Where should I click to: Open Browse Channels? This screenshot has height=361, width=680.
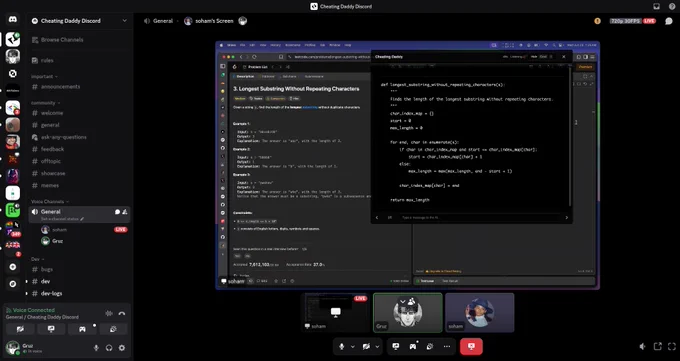click(79, 40)
